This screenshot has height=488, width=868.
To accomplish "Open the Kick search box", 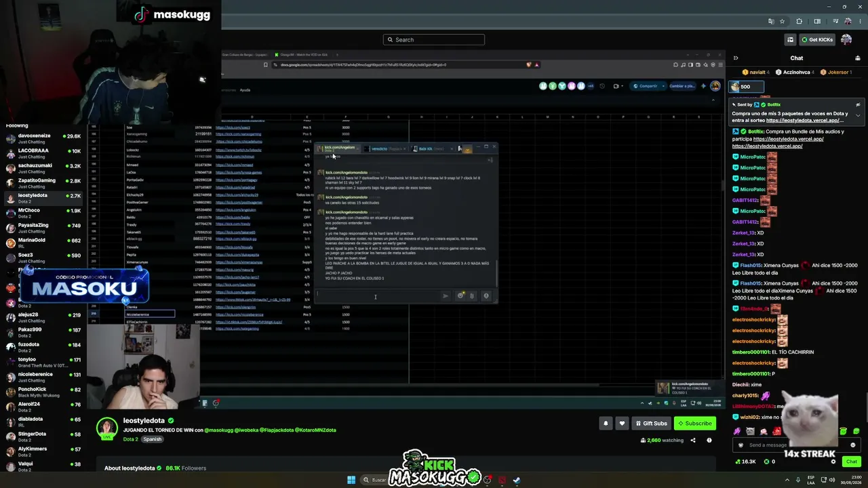I will click(x=434, y=39).
